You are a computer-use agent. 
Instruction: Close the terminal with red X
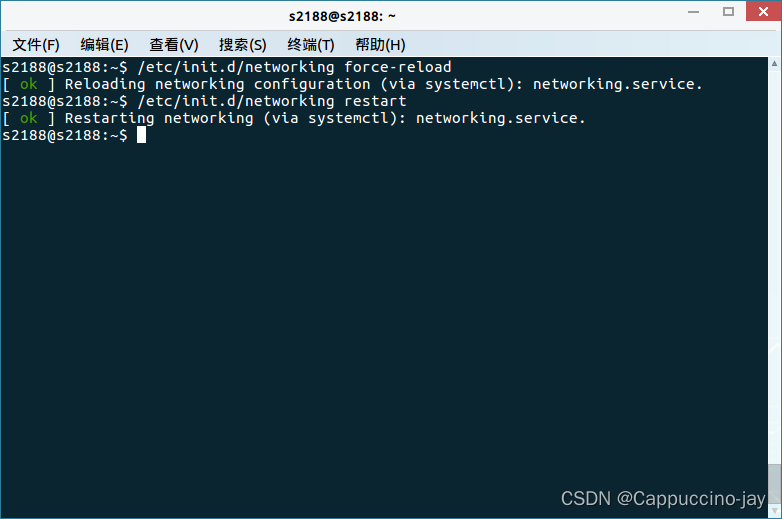pyautogui.click(x=763, y=11)
